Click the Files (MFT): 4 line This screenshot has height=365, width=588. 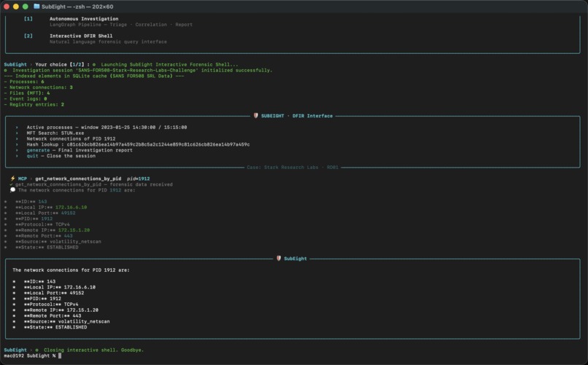coord(26,93)
